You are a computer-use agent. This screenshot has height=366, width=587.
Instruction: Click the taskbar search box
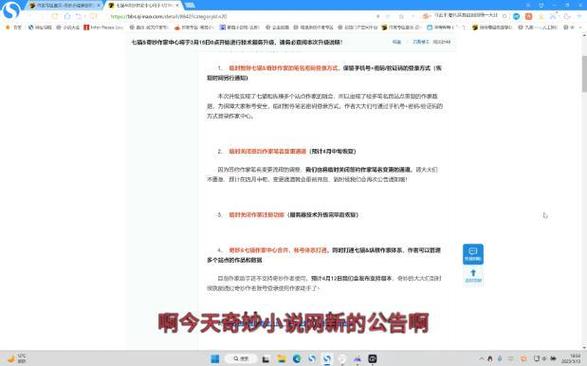pyautogui.click(x=240, y=359)
